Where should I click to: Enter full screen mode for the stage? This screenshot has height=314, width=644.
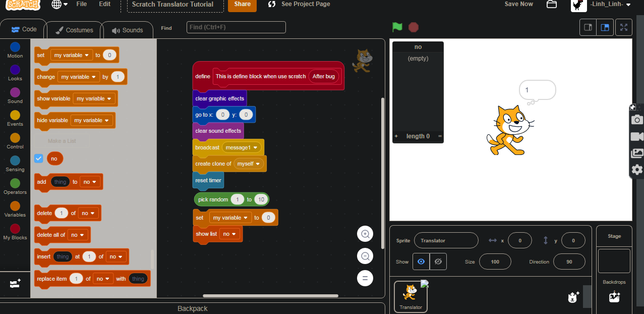click(x=623, y=27)
